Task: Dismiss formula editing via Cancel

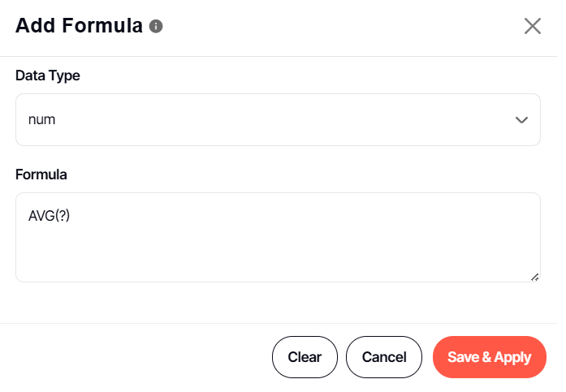Action: click(x=384, y=357)
